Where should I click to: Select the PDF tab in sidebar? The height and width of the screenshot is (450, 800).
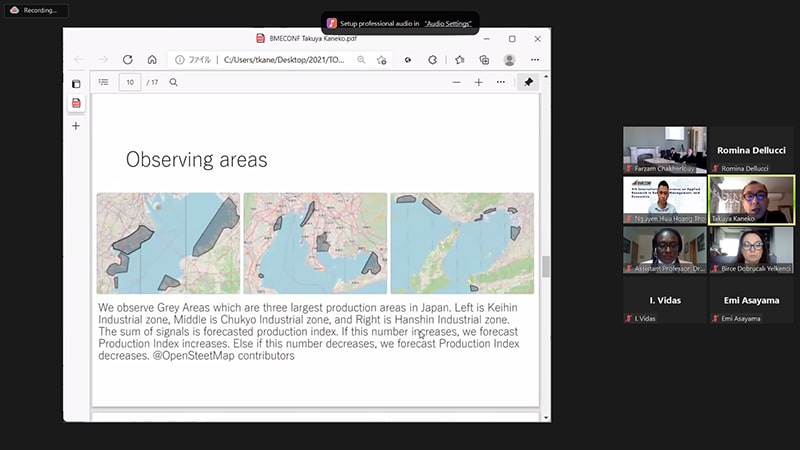[x=76, y=103]
